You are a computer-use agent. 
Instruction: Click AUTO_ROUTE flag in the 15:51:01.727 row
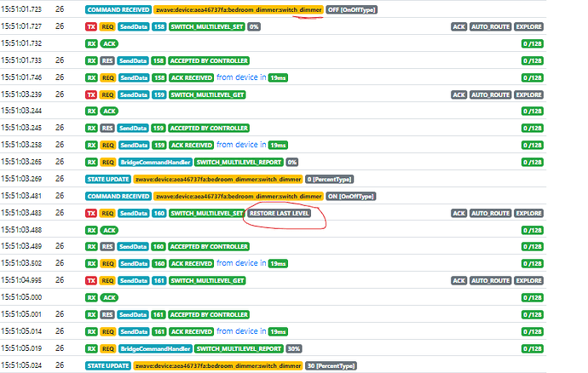(x=491, y=26)
